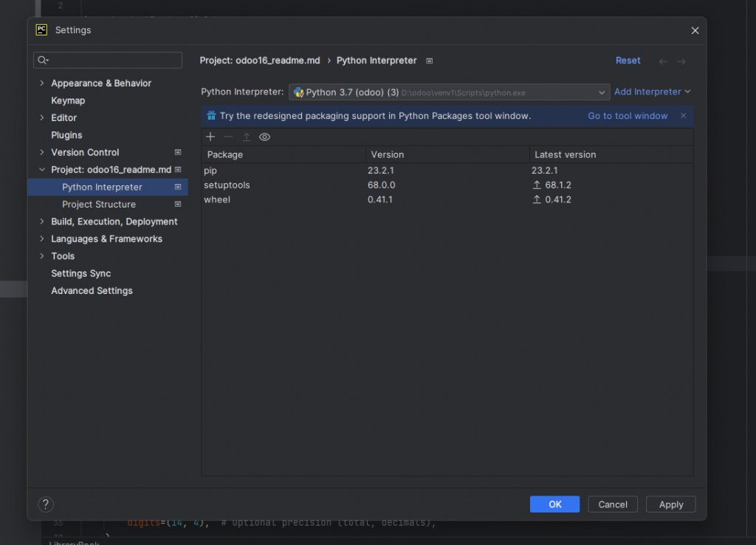The image size is (756, 545).
Task: Expand Appearance & Behavior section
Action: point(42,83)
